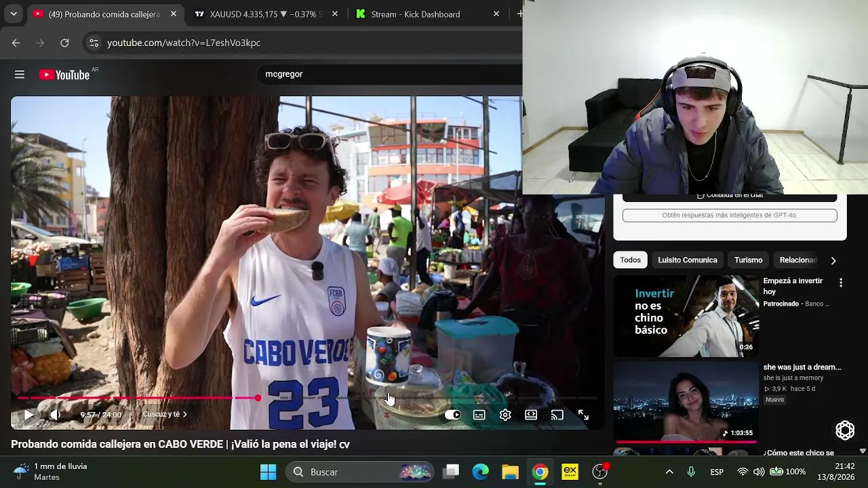Open the 'Cuscuz y té' chapter list

(x=165, y=414)
